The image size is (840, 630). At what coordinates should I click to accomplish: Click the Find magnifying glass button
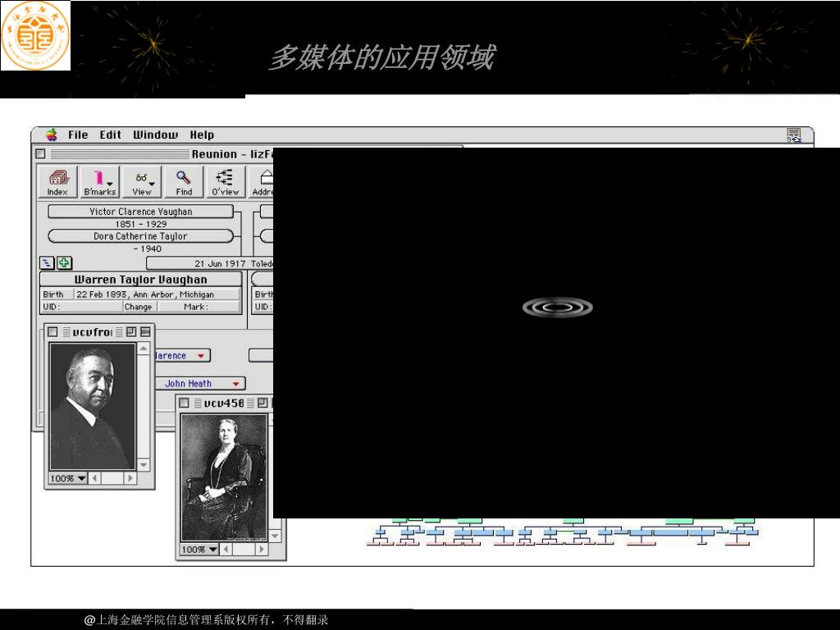click(184, 182)
